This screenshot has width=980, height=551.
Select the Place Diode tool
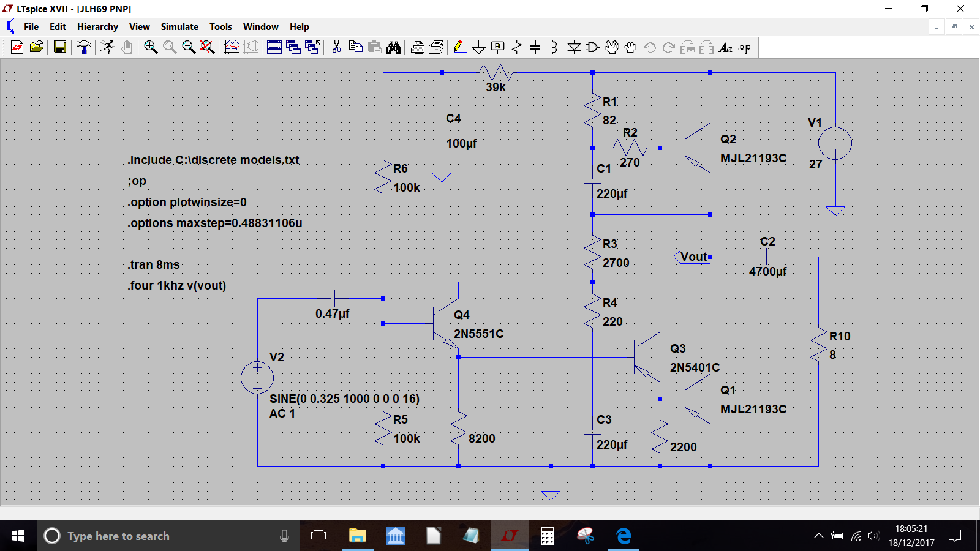574,47
